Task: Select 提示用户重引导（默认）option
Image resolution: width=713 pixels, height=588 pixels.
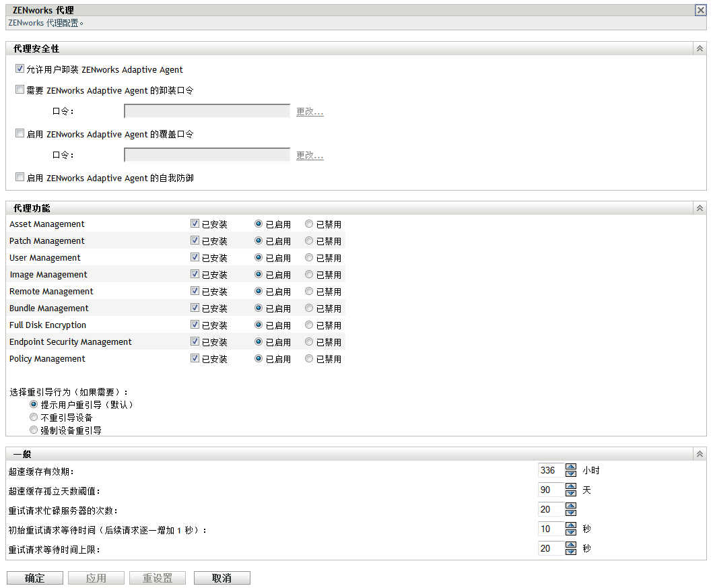Action: click(x=33, y=404)
